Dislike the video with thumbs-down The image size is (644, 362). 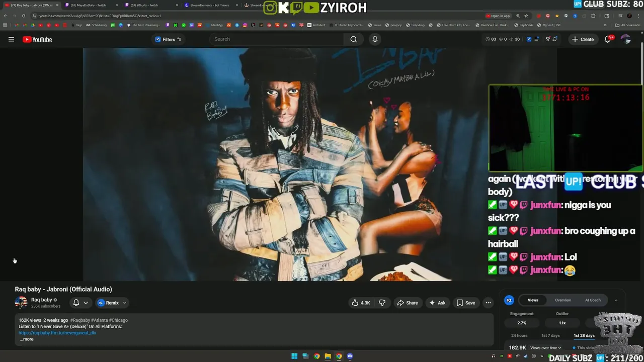coord(382,303)
